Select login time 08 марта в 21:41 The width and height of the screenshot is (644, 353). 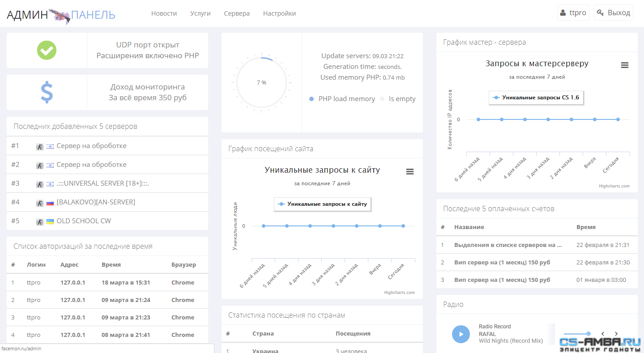tap(126, 335)
